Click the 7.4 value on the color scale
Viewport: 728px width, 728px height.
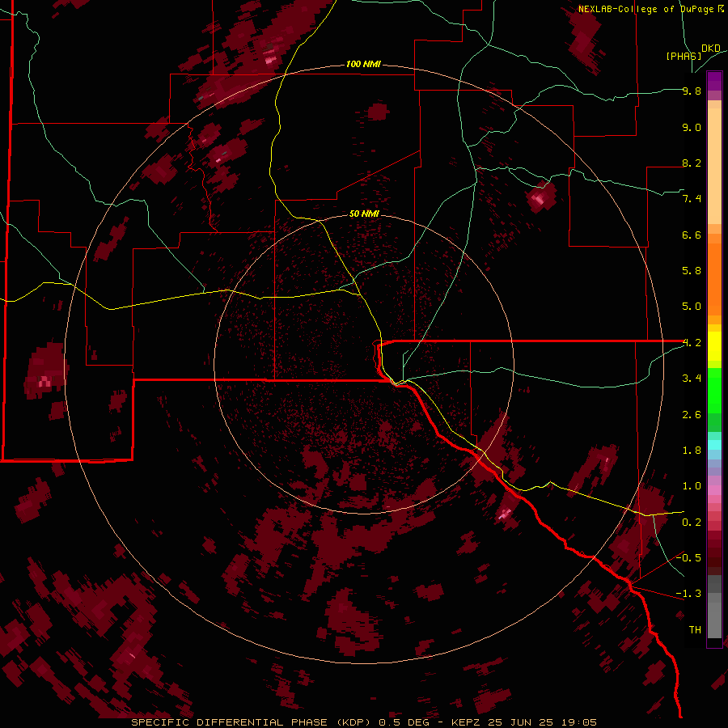(x=692, y=199)
